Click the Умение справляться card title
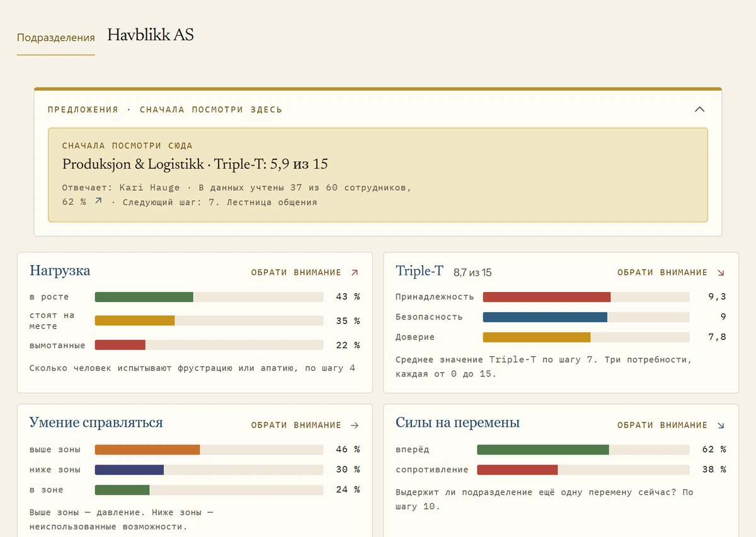Viewport: 756px width, 537px height. pyautogui.click(x=96, y=422)
